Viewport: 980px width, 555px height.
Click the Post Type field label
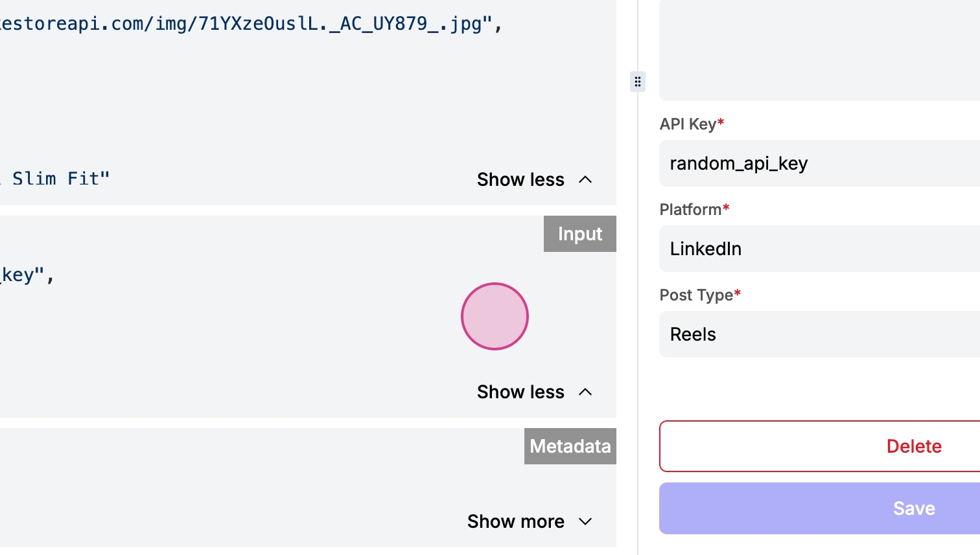(696, 295)
